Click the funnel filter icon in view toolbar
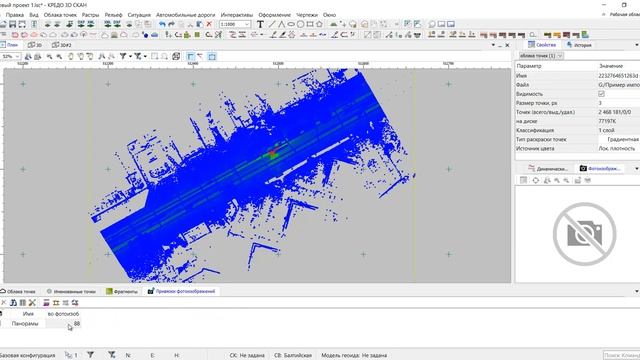 (123, 56)
